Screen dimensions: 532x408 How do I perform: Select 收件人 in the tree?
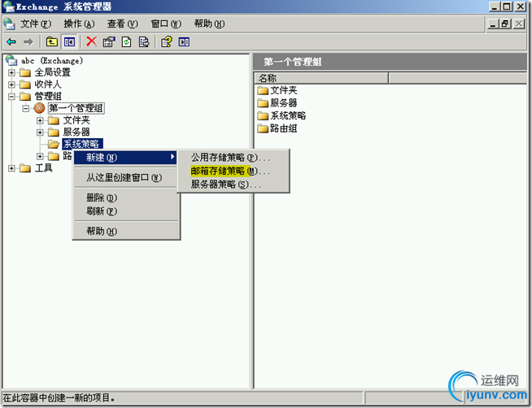click(x=48, y=85)
